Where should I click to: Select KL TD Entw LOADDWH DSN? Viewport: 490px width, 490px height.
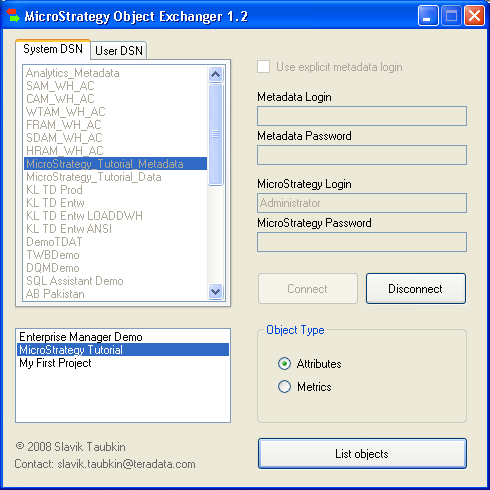tap(115, 216)
